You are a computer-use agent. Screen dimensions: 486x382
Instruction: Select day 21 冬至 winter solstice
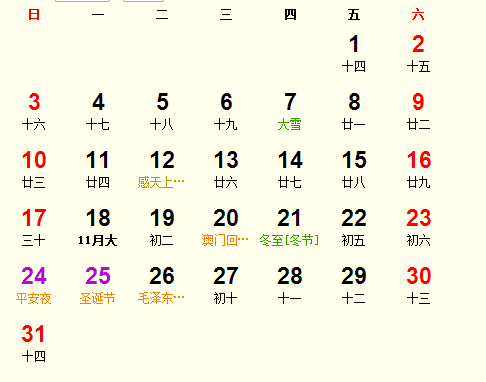(289, 227)
